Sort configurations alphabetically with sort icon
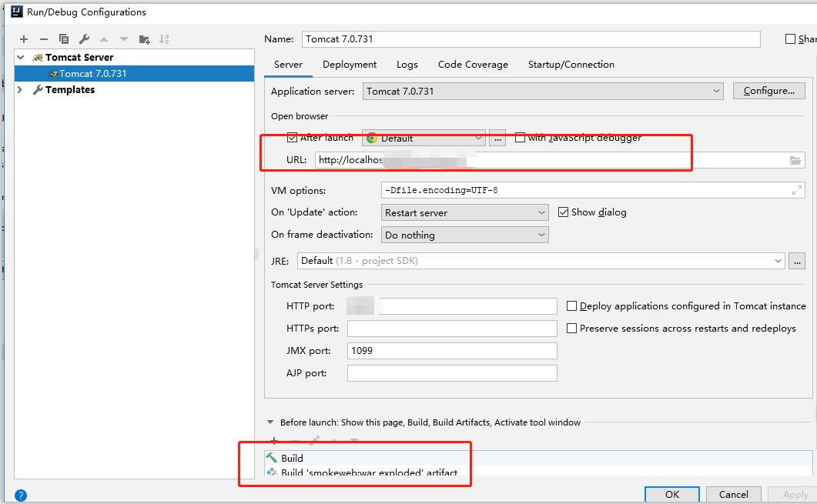 pos(164,39)
